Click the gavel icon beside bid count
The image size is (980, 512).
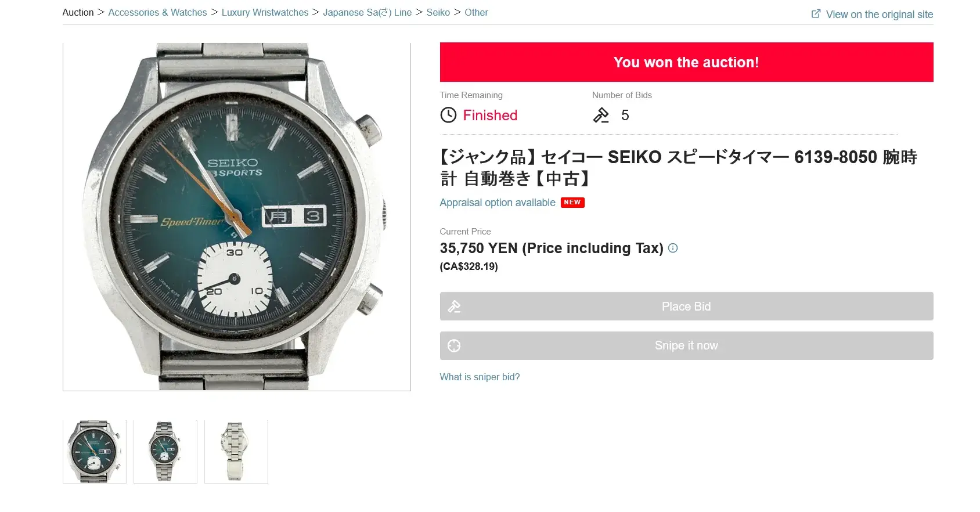[601, 115]
